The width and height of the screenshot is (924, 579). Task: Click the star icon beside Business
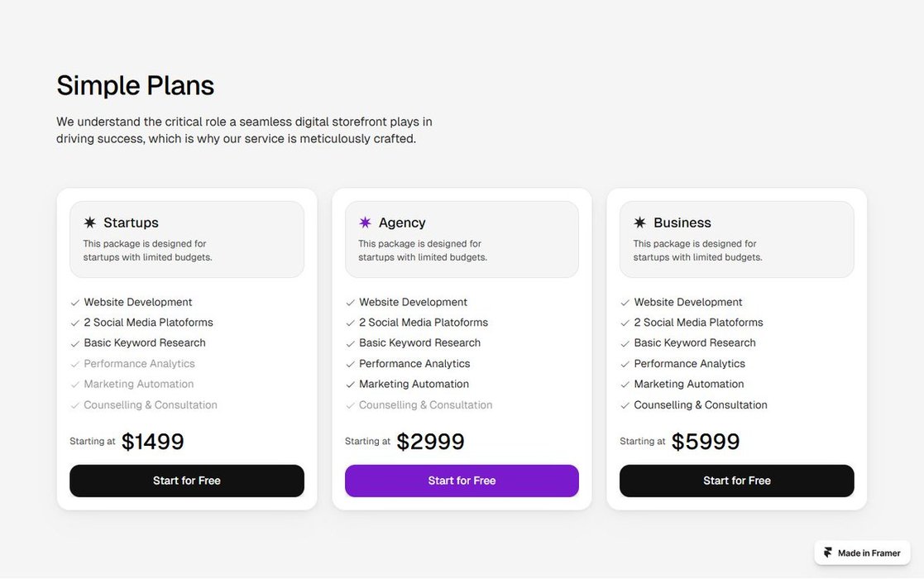pyautogui.click(x=639, y=223)
